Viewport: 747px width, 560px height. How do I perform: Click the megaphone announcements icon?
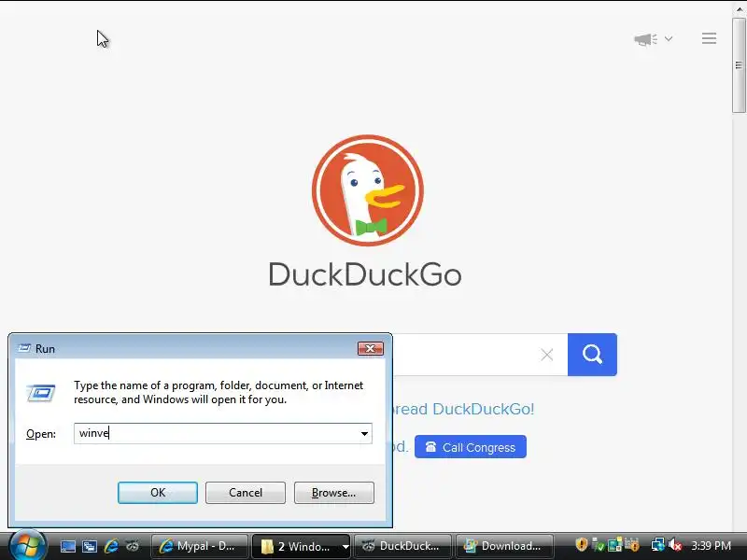pyautogui.click(x=645, y=39)
